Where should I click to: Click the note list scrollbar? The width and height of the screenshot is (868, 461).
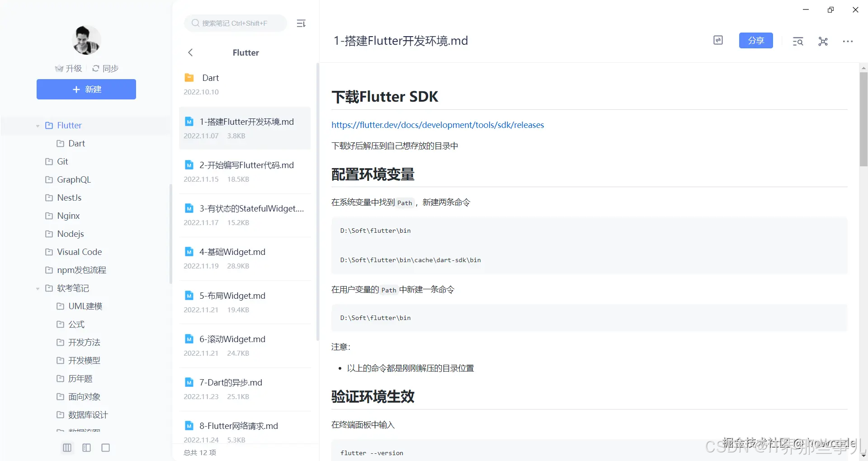point(318,202)
